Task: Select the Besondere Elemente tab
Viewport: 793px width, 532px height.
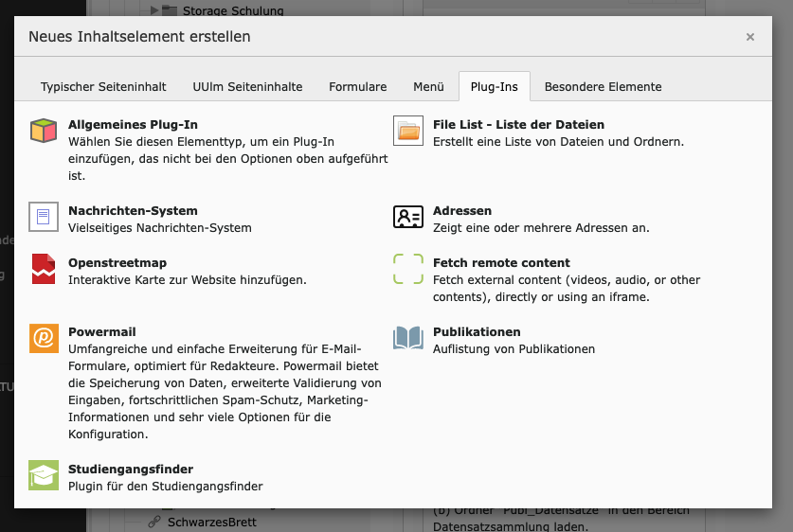Action: click(x=603, y=86)
